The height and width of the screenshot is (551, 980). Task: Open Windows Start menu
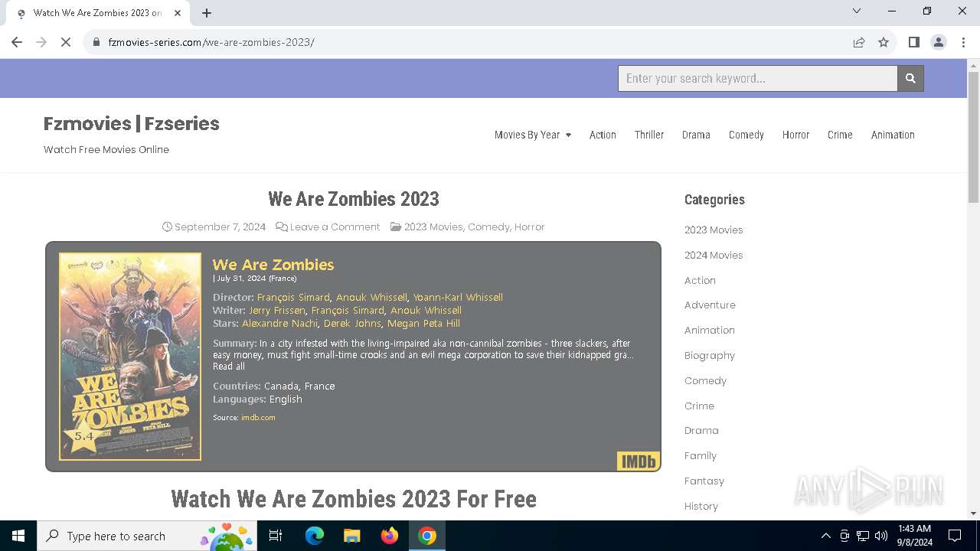pyautogui.click(x=18, y=536)
